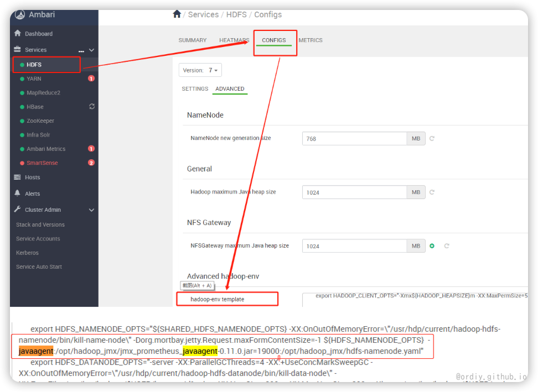Switch to the ADVANCED sub-tab
Image resolution: width=538 pixels, height=392 pixels.
tap(230, 89)
